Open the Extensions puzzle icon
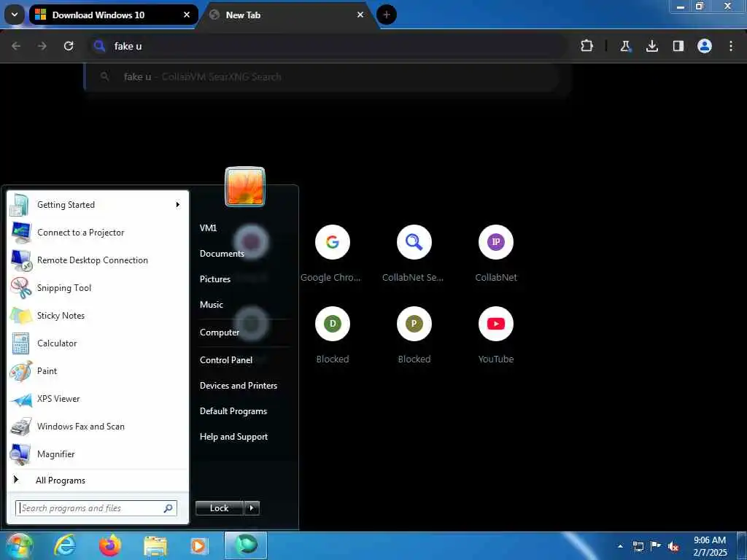The image size is (747, 560). (x=587, y=46)
